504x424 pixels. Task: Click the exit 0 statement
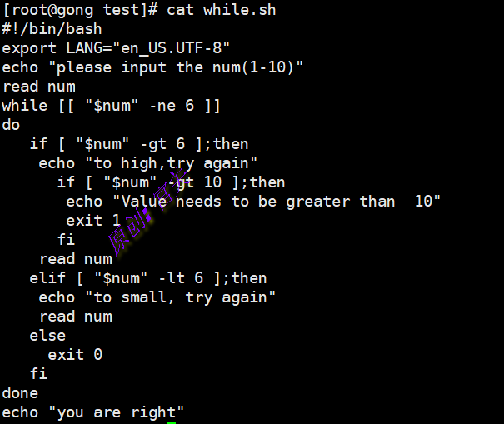75,355
